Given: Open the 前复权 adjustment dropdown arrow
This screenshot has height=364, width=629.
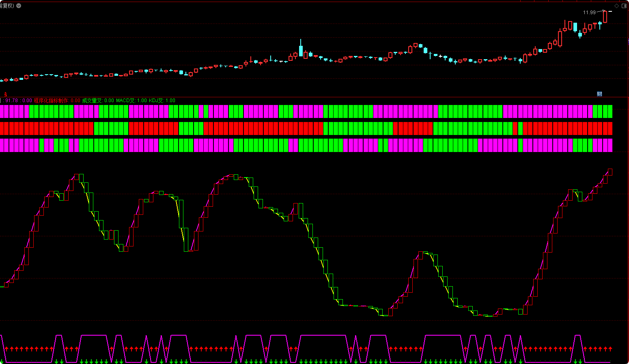Looking at the screenshot, I should [x=19, y=6].
